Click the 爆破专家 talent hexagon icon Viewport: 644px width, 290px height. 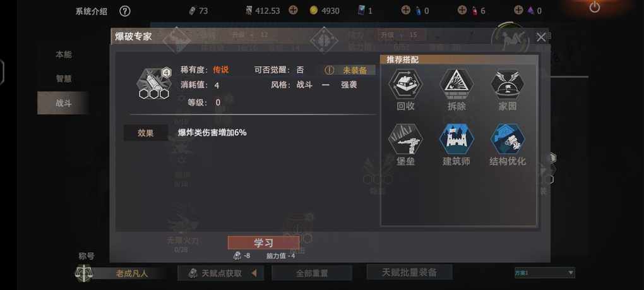(x=153, y=83)
